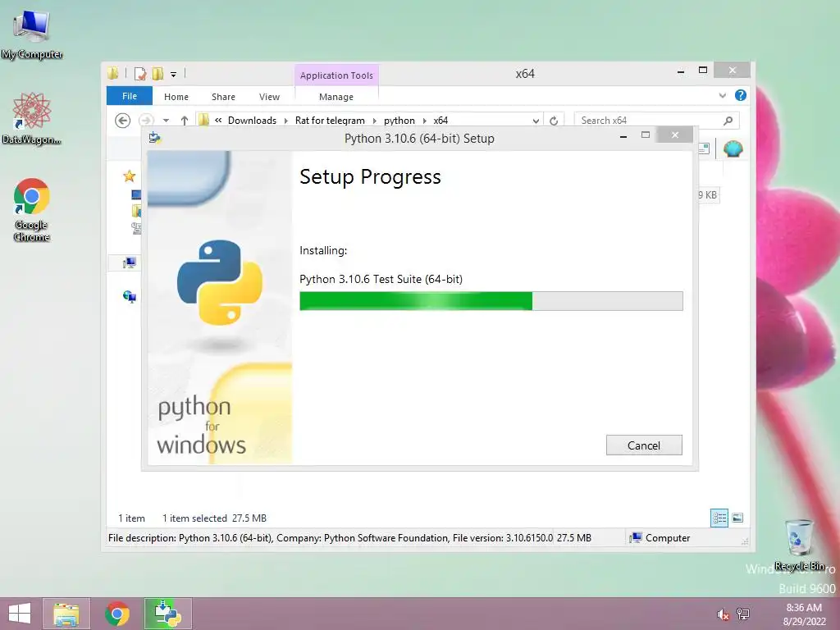Click Explorer Forward navigation arrow

[x=146, y=121]
